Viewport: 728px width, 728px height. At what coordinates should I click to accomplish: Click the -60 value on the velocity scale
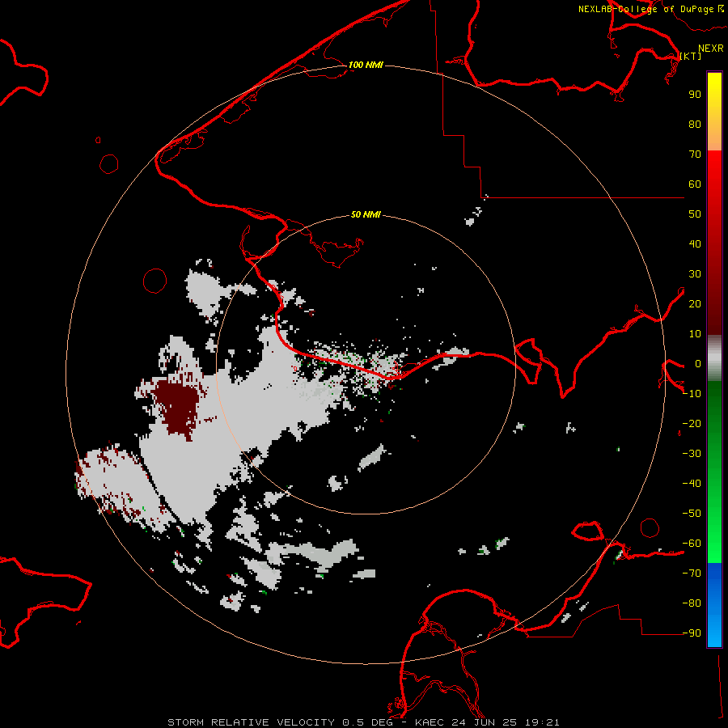click(x=692, y=544)
